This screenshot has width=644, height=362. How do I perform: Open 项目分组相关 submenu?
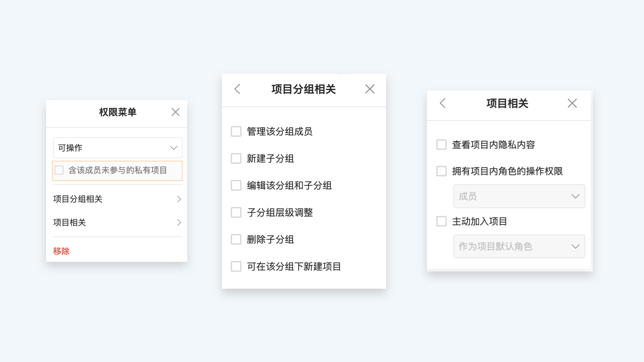[x=118, y=199]
